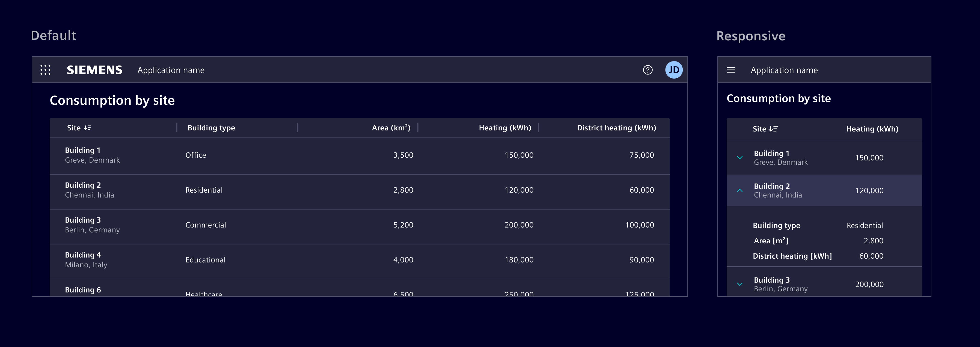Click the Building type label in the expanded Responsive row

(776, 225)
